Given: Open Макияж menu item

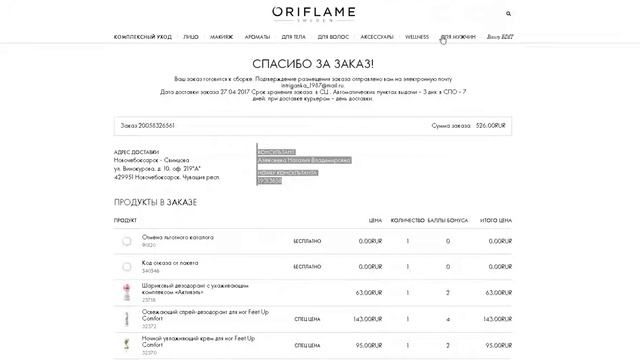Looking at the screenshot, I should tap(222, 37).
